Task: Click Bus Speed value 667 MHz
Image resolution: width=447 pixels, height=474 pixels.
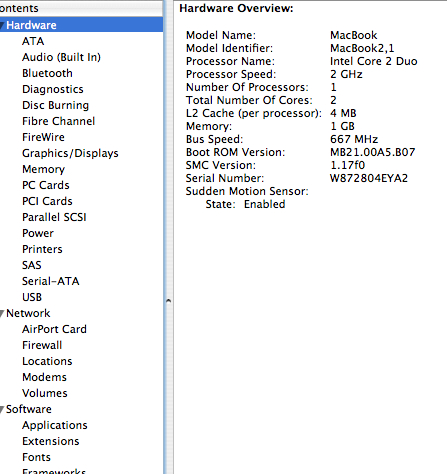Action: [x=354, y=139]
